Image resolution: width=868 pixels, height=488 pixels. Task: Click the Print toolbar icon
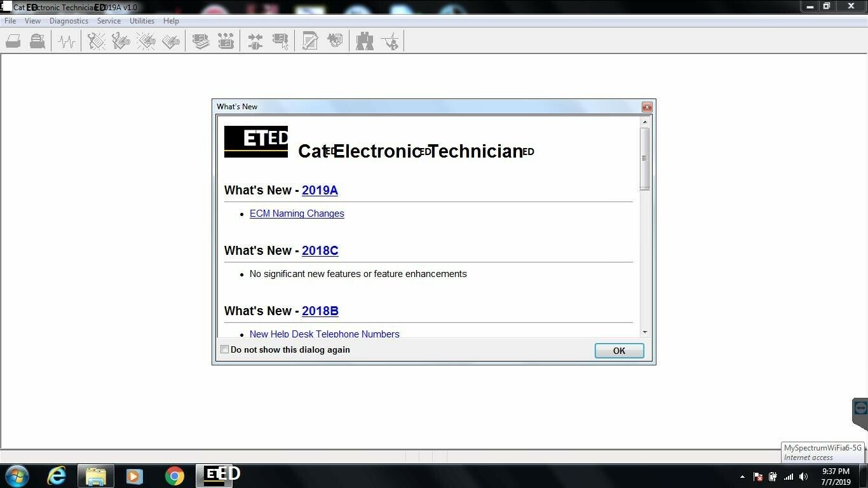click(13, 42)
